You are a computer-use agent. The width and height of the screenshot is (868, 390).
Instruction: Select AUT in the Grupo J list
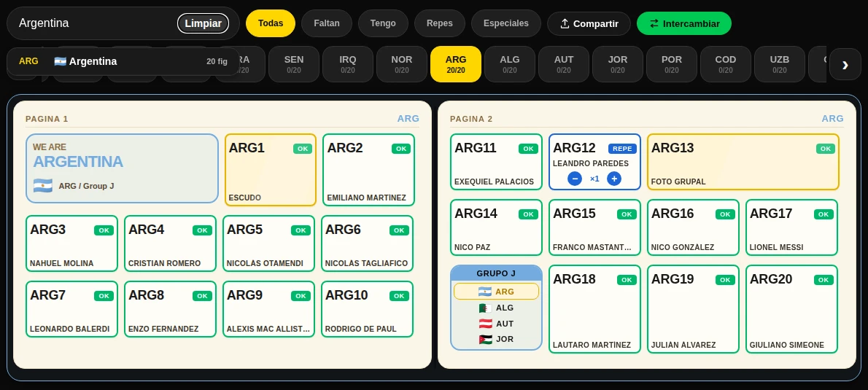(x=496, y=324)
